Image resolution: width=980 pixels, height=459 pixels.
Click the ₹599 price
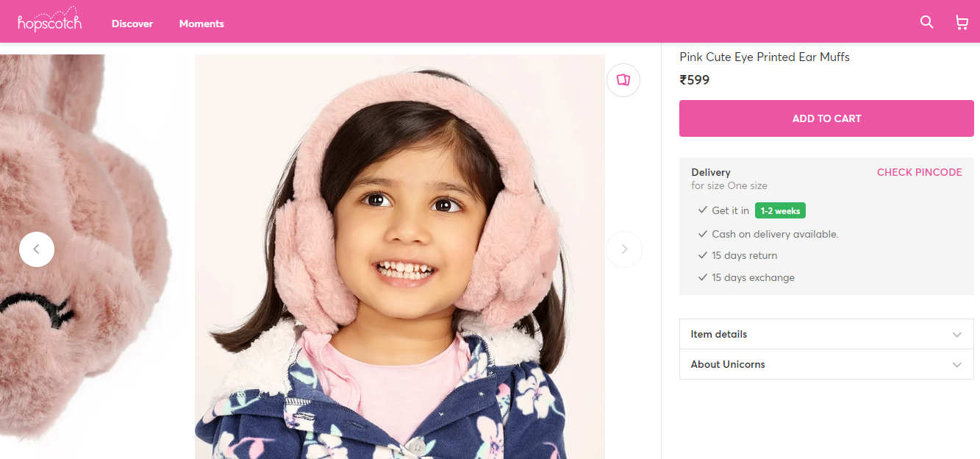695,80
